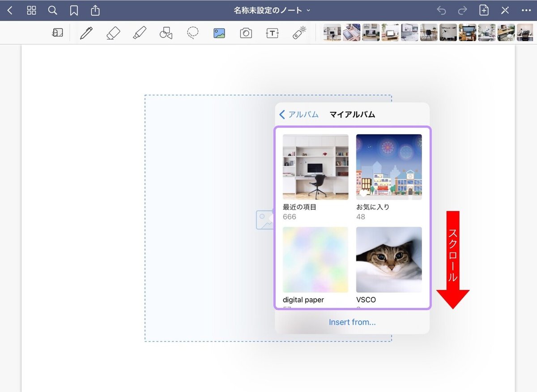
Task: Open the VSCO album with cat photo
Action: point(389,260)
